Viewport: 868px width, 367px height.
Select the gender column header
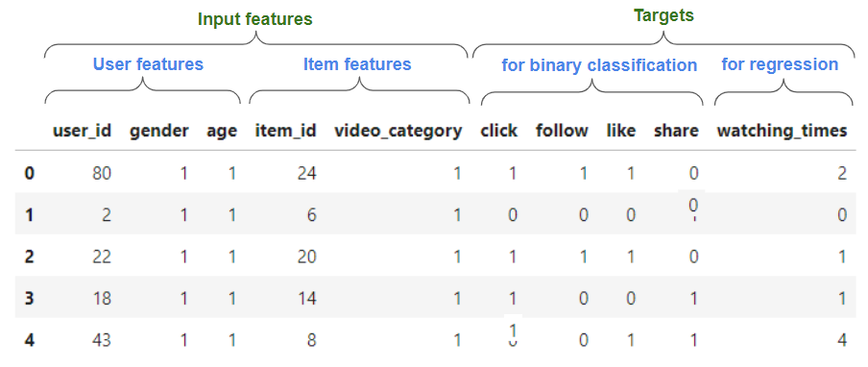pyautogui.click(x=158, y=132)
